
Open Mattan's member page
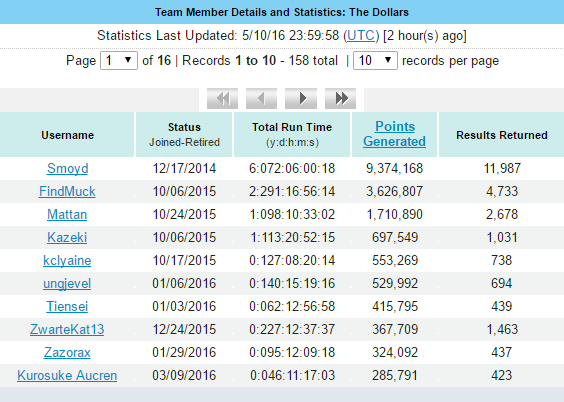coord(67,214)
